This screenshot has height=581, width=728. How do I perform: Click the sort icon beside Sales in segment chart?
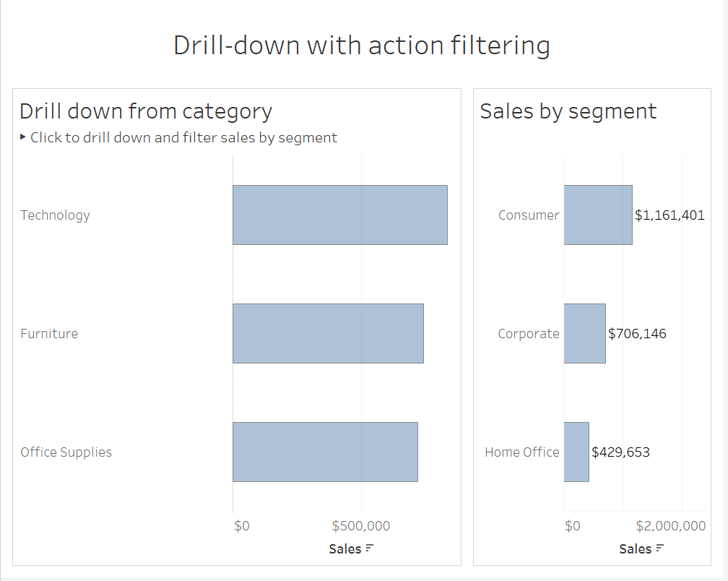pos(660,548)
